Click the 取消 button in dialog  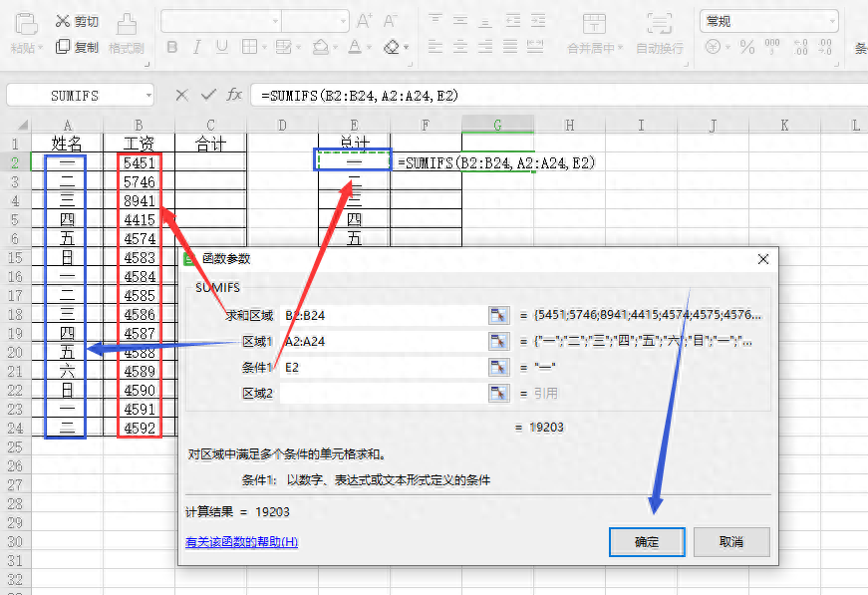pyautogui.click(x=731, y=542)
